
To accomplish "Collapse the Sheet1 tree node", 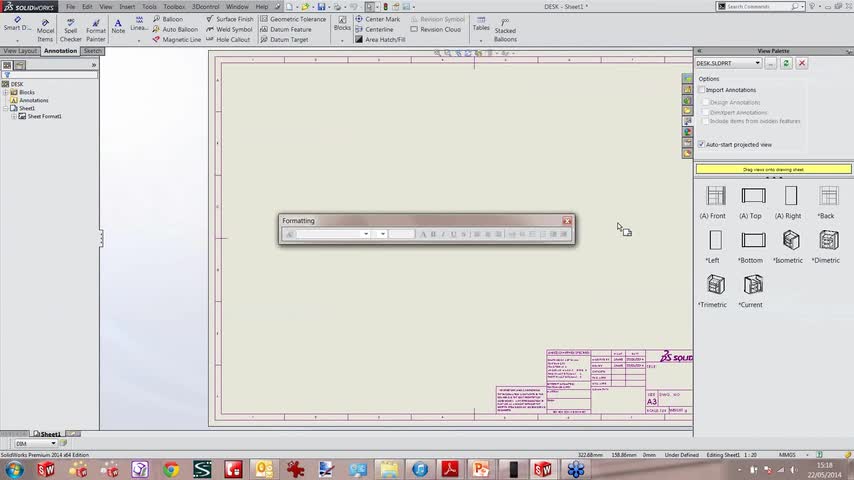I will pos(6,108).
